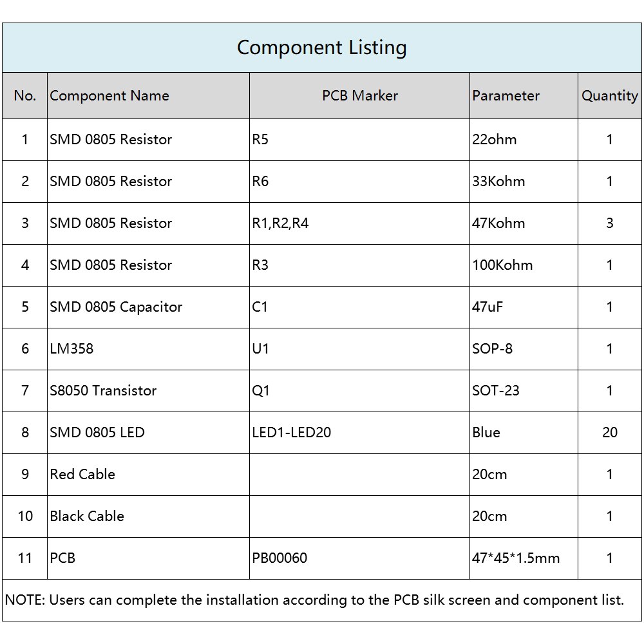
Task: Select the PB00060 marker cell
Action: tap(279, 558)
